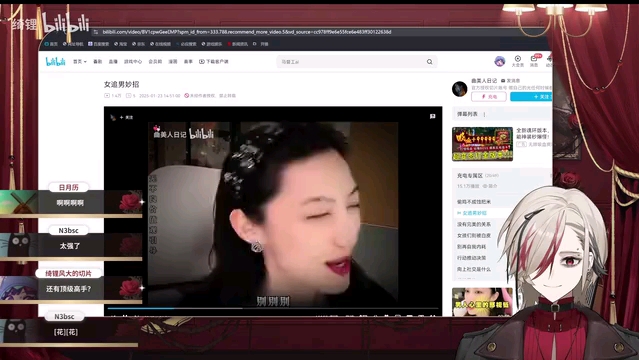Viewport: 639px width, 360px height.
Task: Click the search magnifier icon
Action: (430, 62)
